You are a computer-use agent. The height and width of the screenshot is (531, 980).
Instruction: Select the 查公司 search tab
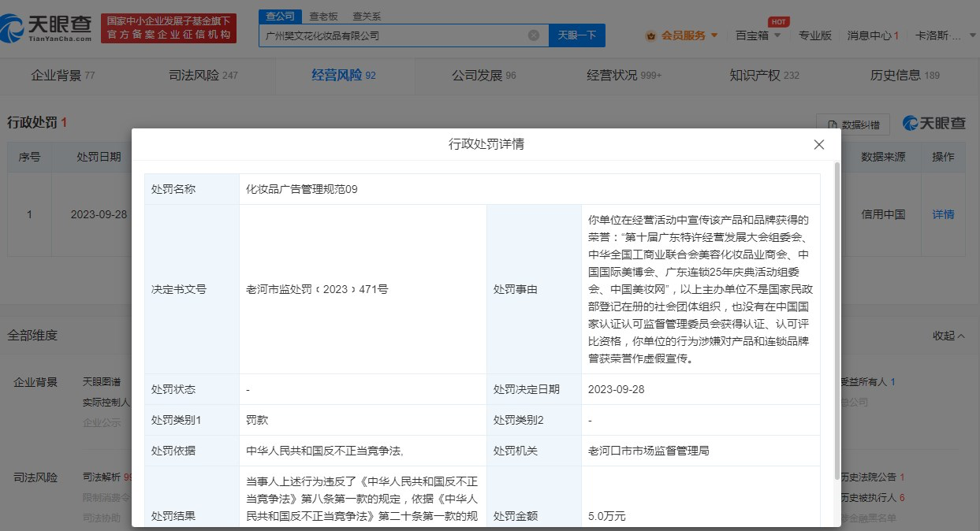click(280, 16)
